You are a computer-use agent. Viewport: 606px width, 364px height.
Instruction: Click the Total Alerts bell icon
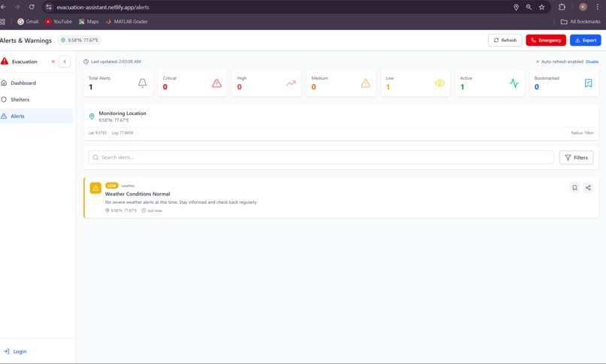(x=142, y=83)
